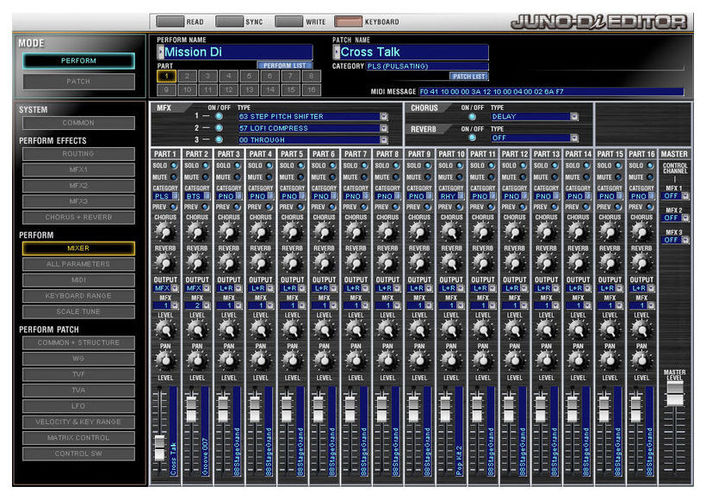The image size is (706, 499).
Task: Mute Part 2
Action: pyautogui.click(x=205, y=177)
